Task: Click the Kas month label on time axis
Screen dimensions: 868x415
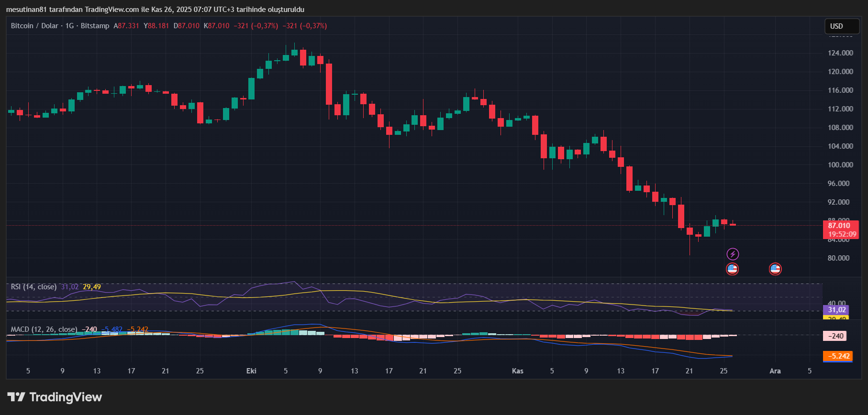Action: [x=517, y=371]
